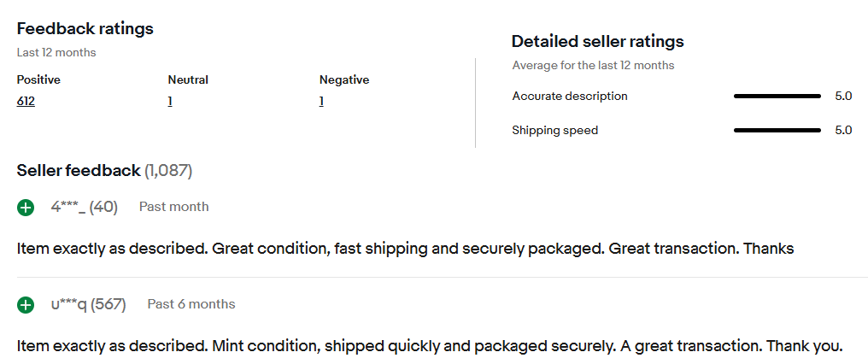Click the Seller feedback heading
This screenshot has height=364, width=868.
79,171
